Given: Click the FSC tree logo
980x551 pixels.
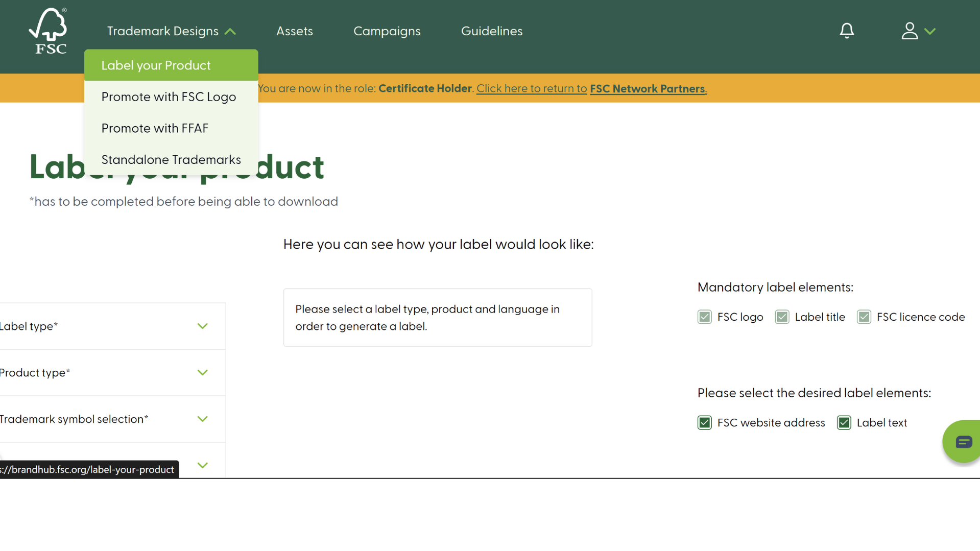Looking at the screenshot, I should point(49,31).
